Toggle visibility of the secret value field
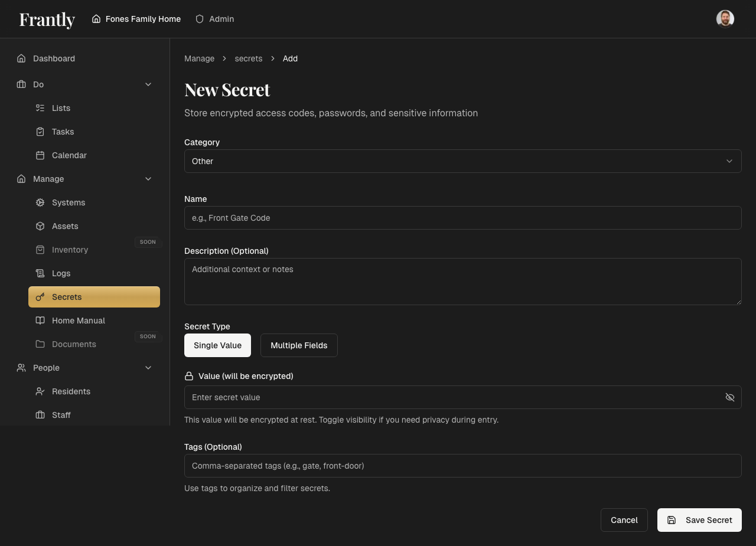This screenshot has height=546, width=756. (730, 397)
